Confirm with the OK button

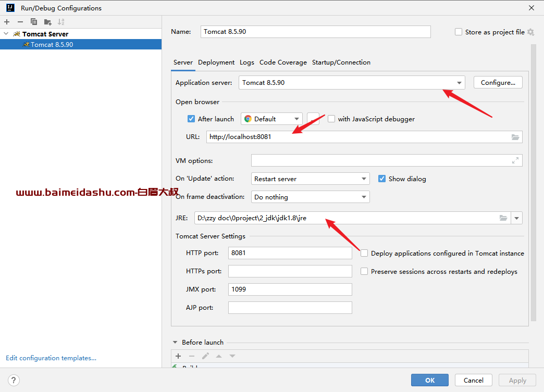(x=430, y=380)
